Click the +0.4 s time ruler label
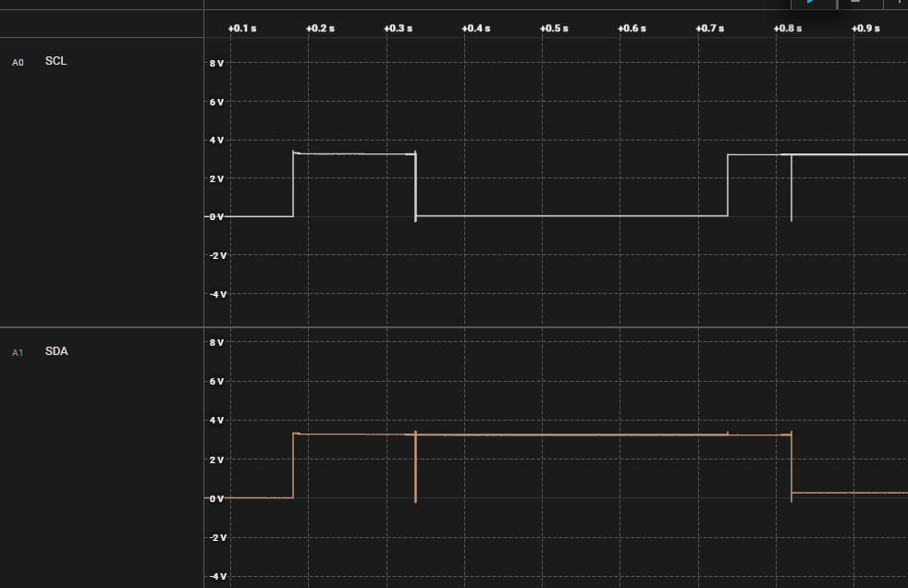Image resolution: width=908 pixels, height=588 pixels. tap(476, 29)
